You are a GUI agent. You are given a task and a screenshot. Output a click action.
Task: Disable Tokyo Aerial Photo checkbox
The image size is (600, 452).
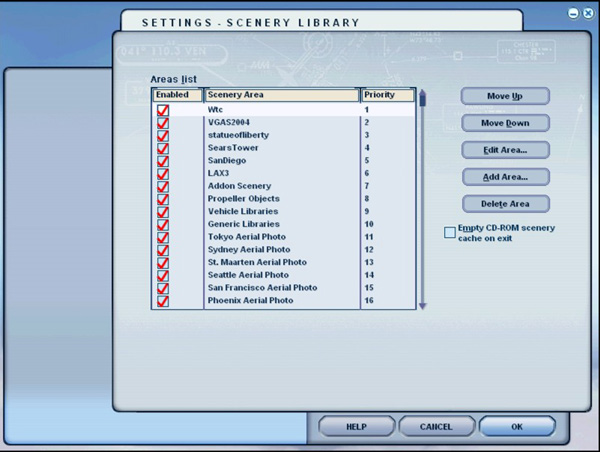click(x=163, y=237)
